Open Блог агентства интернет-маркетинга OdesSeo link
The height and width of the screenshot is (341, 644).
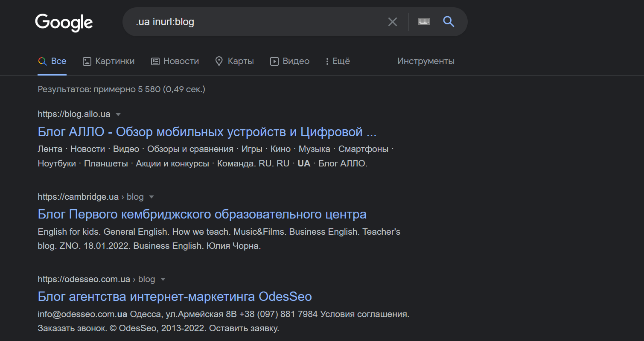coord(175,296)
